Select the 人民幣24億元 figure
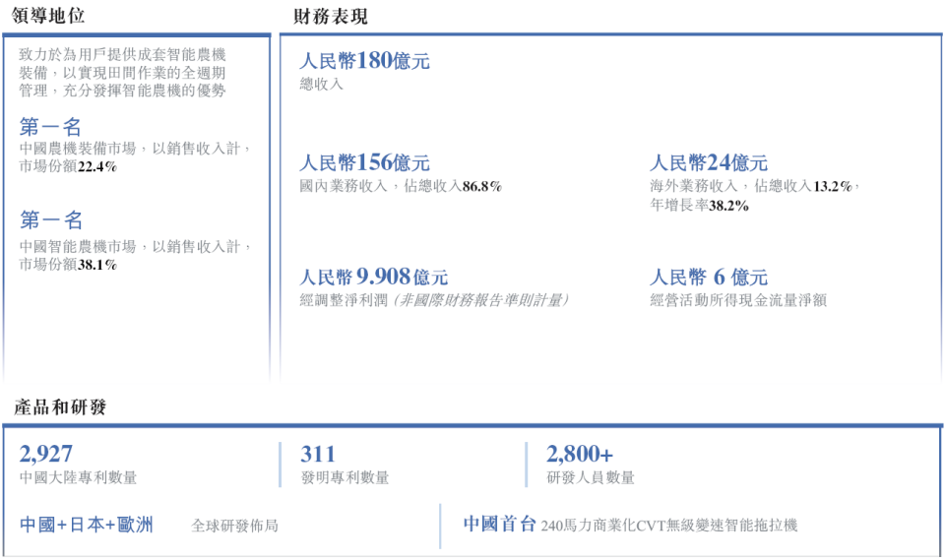Screen dimensions: 945x560 (x=709, y=162)
